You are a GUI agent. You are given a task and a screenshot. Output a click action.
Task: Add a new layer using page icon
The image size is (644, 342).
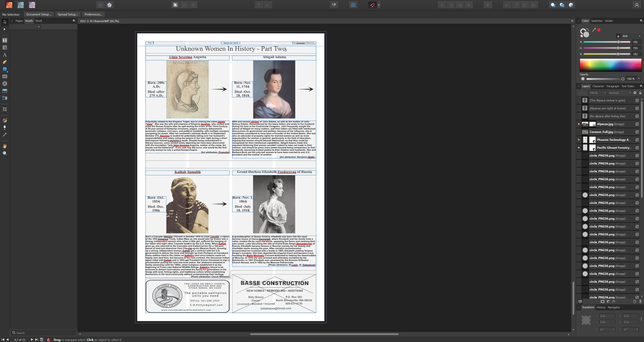coord(635,302)
